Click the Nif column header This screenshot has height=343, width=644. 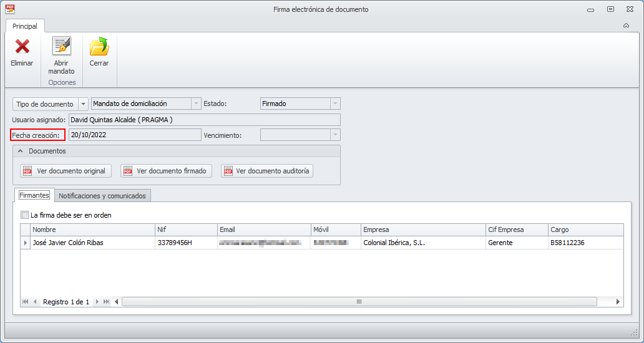pyautogui.click(x=187, y=229)
